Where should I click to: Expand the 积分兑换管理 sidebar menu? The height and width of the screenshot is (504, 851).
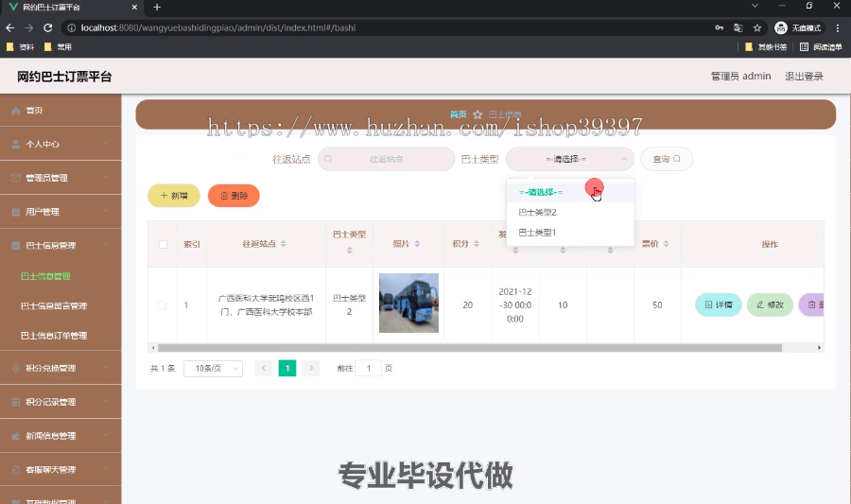click(61, 368)
